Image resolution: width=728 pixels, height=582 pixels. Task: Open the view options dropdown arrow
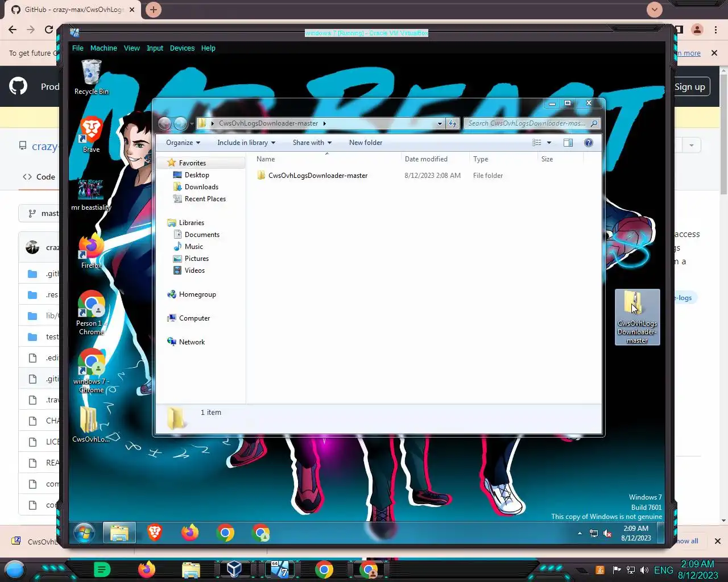click(549, 143)
